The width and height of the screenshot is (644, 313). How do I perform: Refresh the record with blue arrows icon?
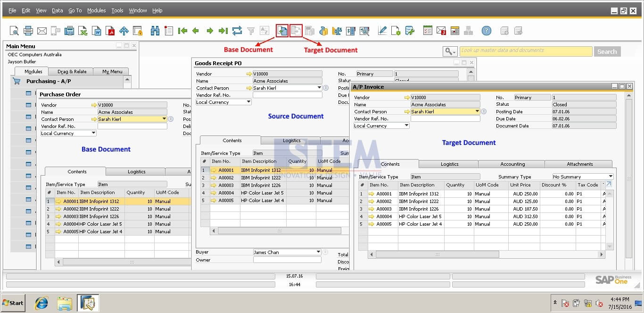(237, 31)
